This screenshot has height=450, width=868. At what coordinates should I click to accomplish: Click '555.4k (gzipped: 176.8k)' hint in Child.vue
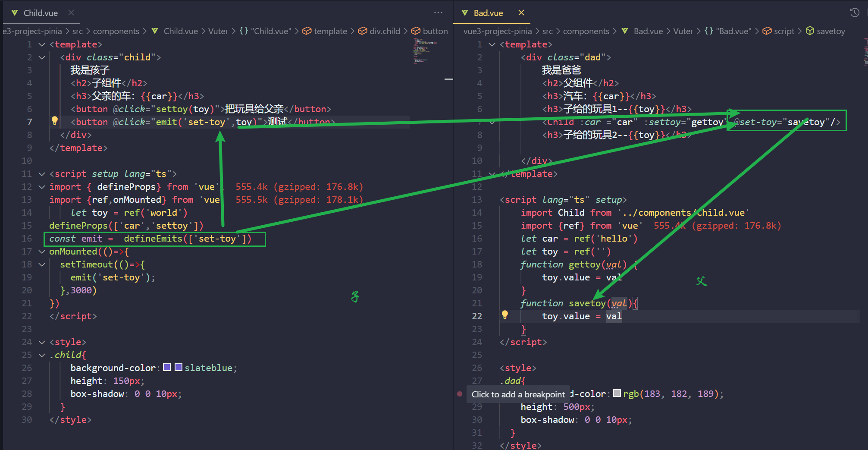(x=299, y=187)
